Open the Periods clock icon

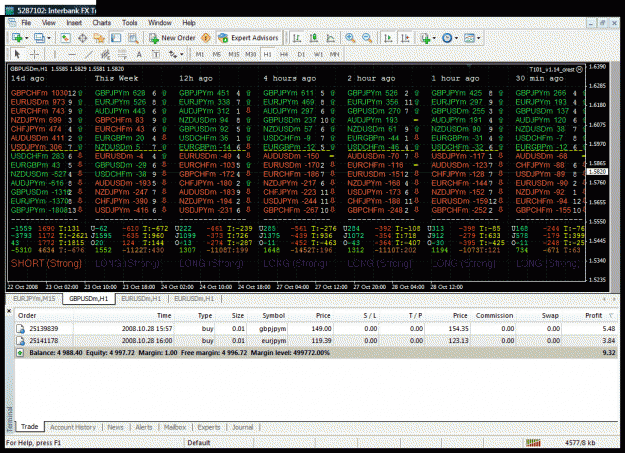pyautogui.click(x=447, y=38)
